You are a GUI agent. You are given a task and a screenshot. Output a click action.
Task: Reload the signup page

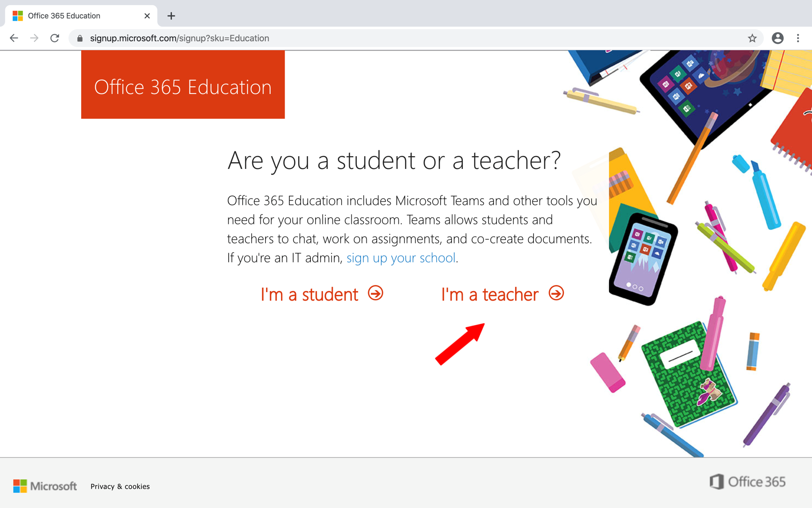55,38
